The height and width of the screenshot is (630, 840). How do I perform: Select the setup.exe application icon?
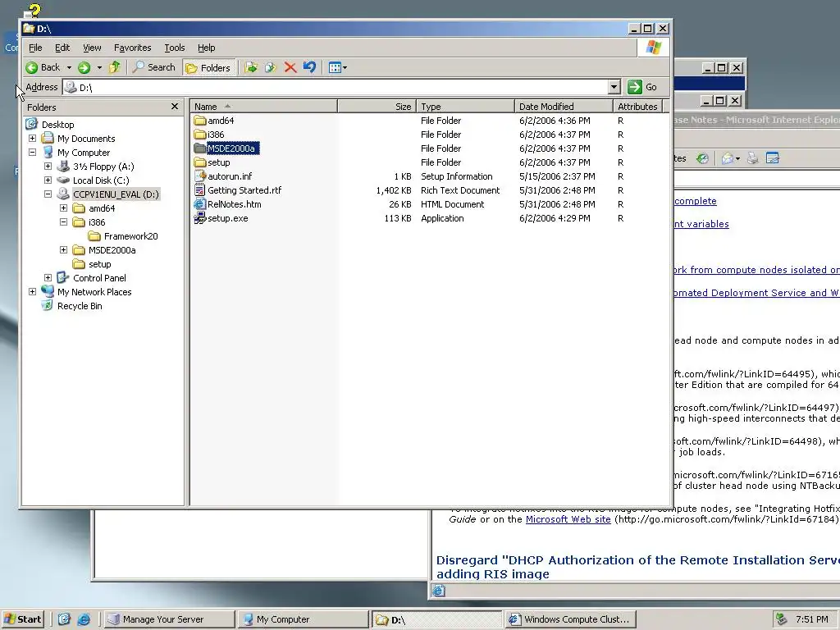pyautogui.click(x=200, y=218)
